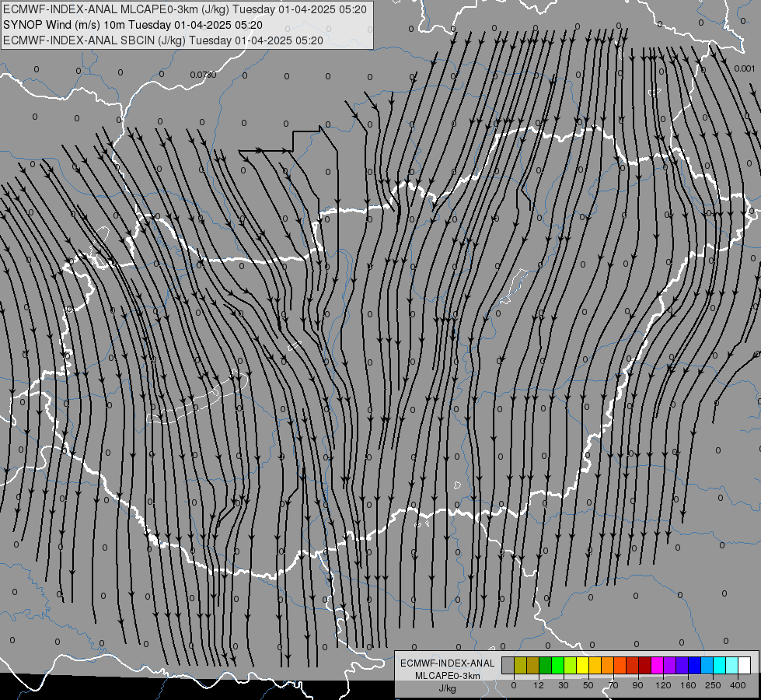
Task: Click the map value '0.0780'
Action: [203, 75]
